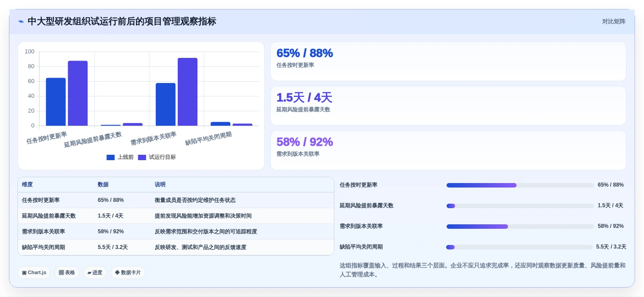644x297 pixels.
Task: Click the 缺陷平均关闭周期 progress bar
Action: pos(519,247)
